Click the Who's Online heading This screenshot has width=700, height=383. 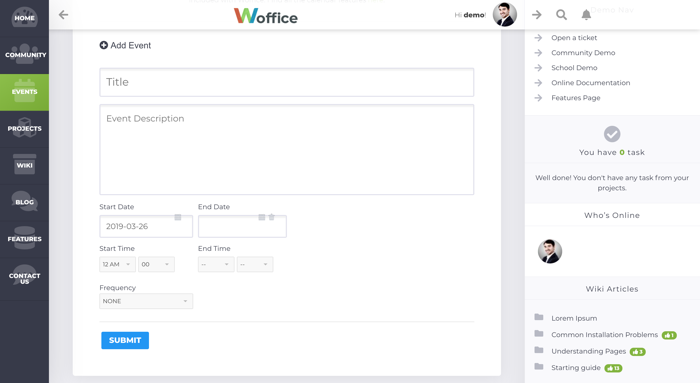click(612, 215)
